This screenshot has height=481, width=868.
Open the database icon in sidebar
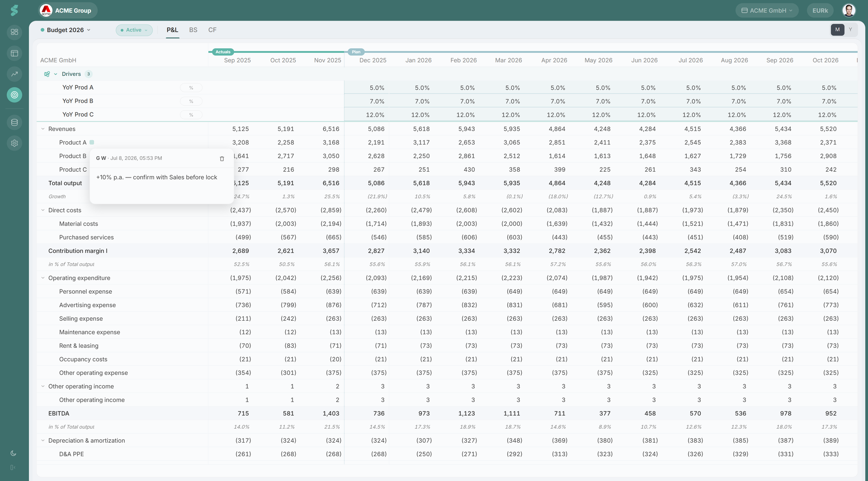coord(14,122)
